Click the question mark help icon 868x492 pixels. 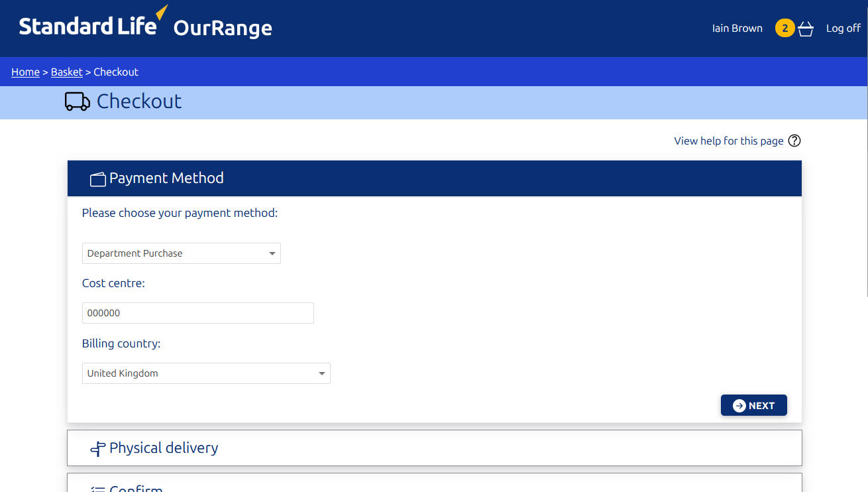pos(794,141)
